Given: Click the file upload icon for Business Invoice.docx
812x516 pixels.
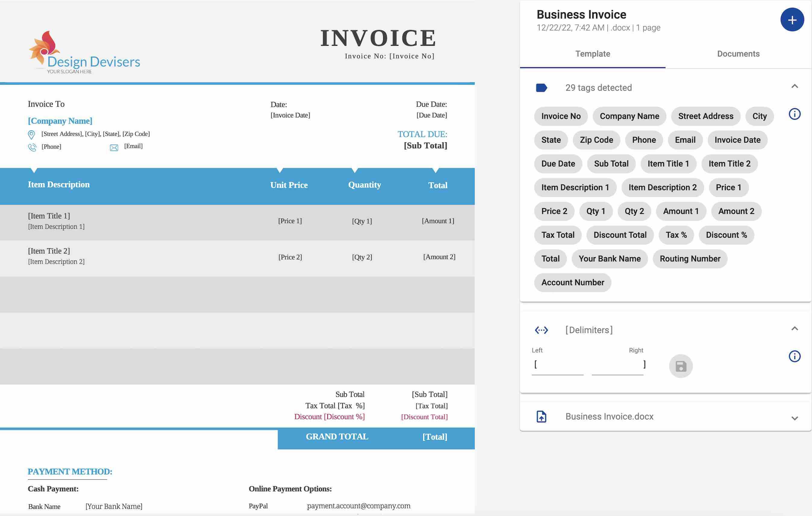Looking at the screenshot, I should click(x=541, y=417).
